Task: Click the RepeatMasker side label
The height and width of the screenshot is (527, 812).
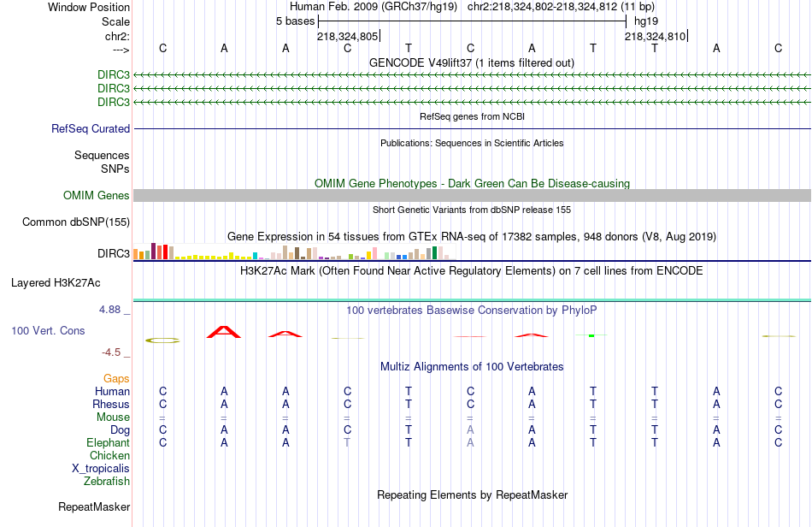Action: click(94, 506)
